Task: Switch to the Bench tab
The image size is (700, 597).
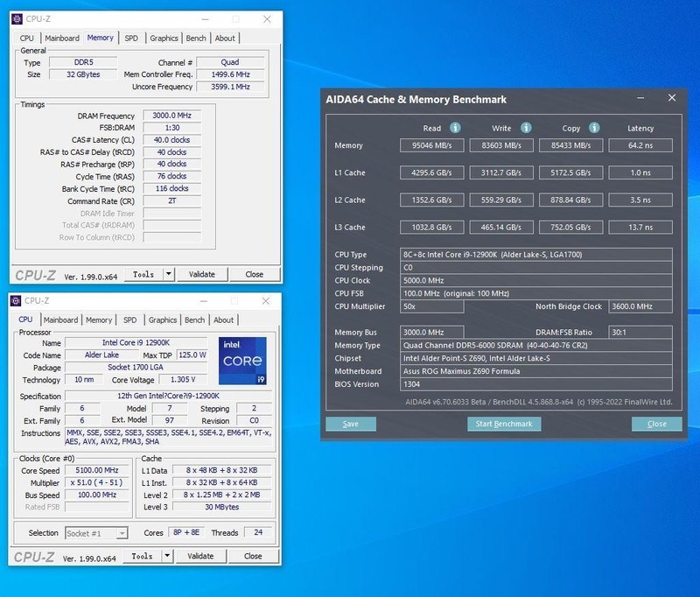Action: [196, 38]
